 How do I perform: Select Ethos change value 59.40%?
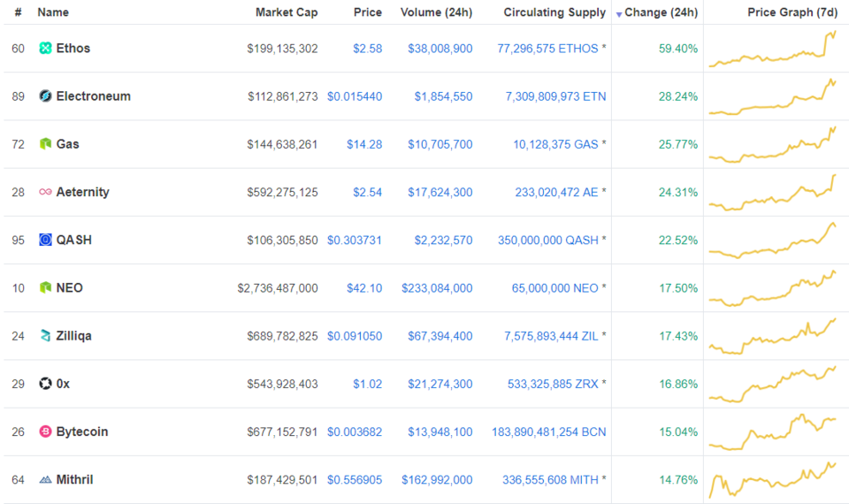click(x=678, y=49)
